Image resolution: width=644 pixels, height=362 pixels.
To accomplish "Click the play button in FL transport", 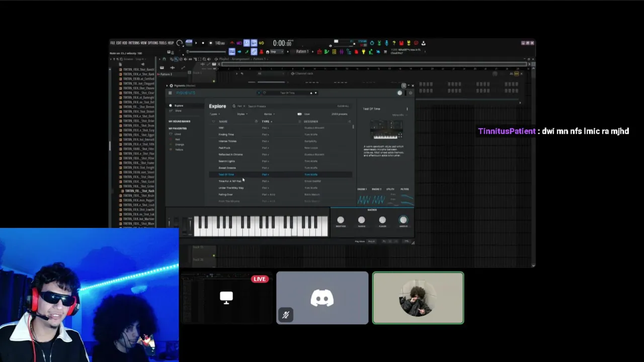I will click(x=196, y=43).
